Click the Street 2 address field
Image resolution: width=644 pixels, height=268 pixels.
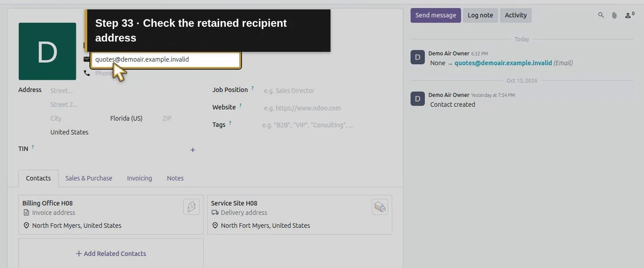pyautogui.click(x=121, y=105)
